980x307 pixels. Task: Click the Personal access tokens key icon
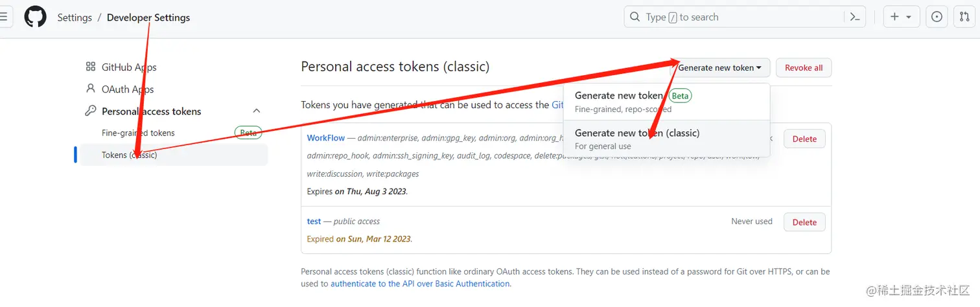pos(91,111)
